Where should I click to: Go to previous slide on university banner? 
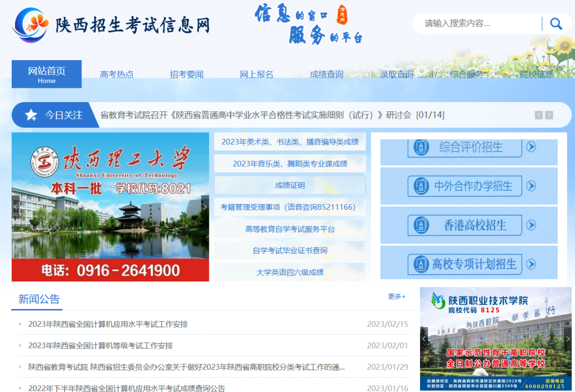tap(15, 207)
